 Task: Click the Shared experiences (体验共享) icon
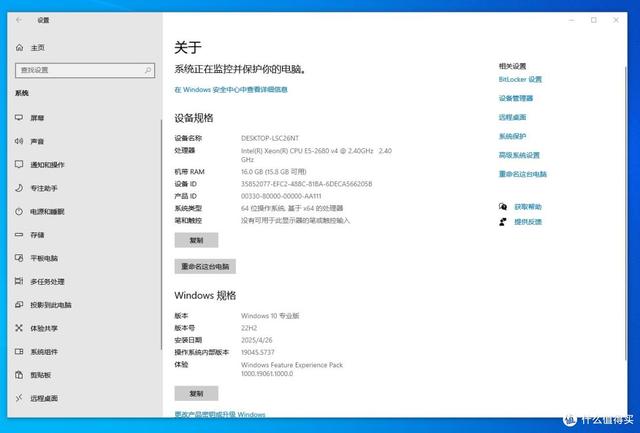19,328
